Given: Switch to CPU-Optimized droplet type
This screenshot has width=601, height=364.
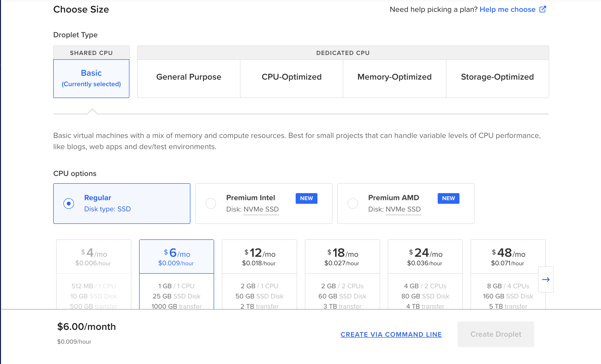Looking at the screenshot, I should [x=292, y=77].
